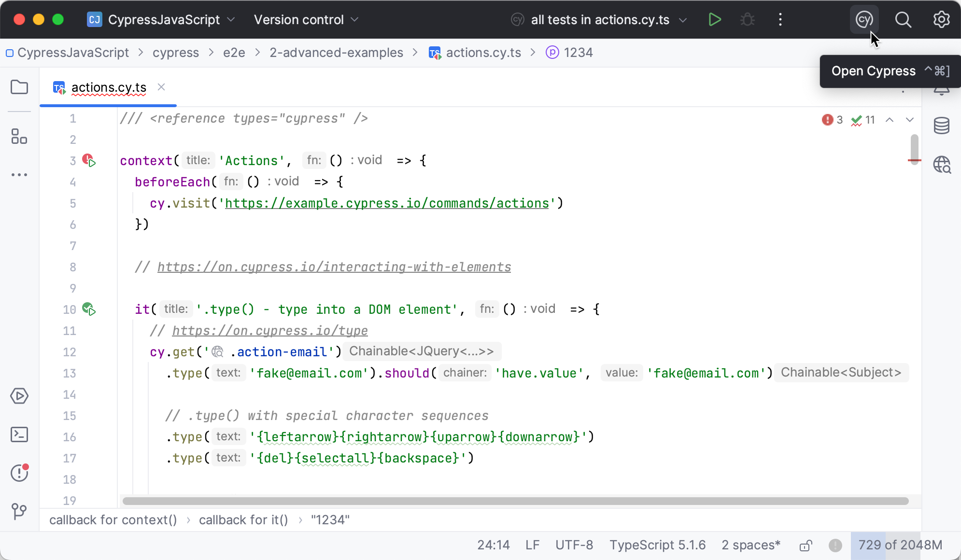Open the Project folder tool window
The width and height of the screenshot is (961, 560).
(19, 87)
